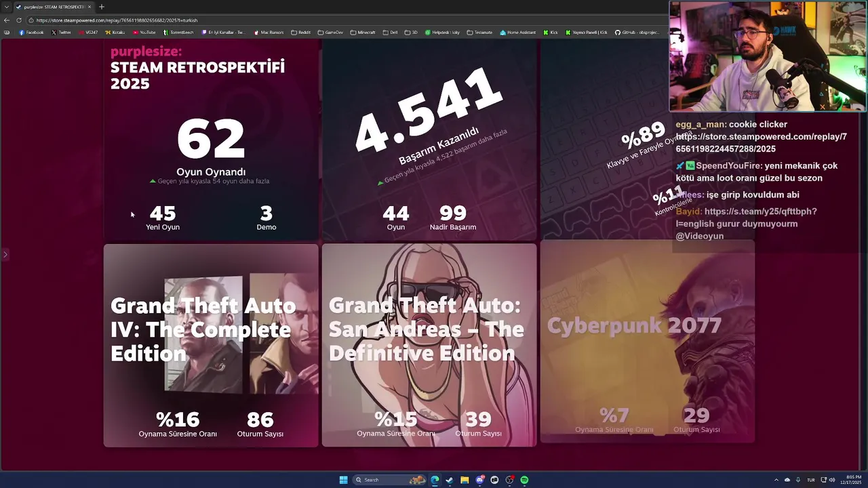This screenshot has width=868, height=488.
Task: Expand the sidebar arrow on left edge
Action: click(5, 255)
